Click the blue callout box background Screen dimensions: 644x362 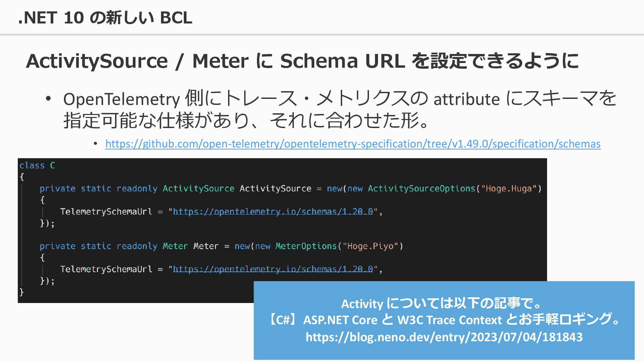444,352
